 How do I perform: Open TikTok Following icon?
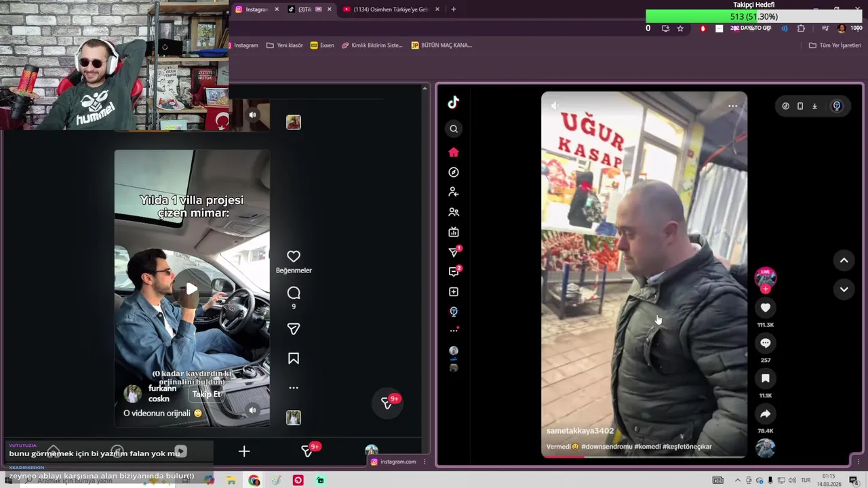(x=454, y=192)
